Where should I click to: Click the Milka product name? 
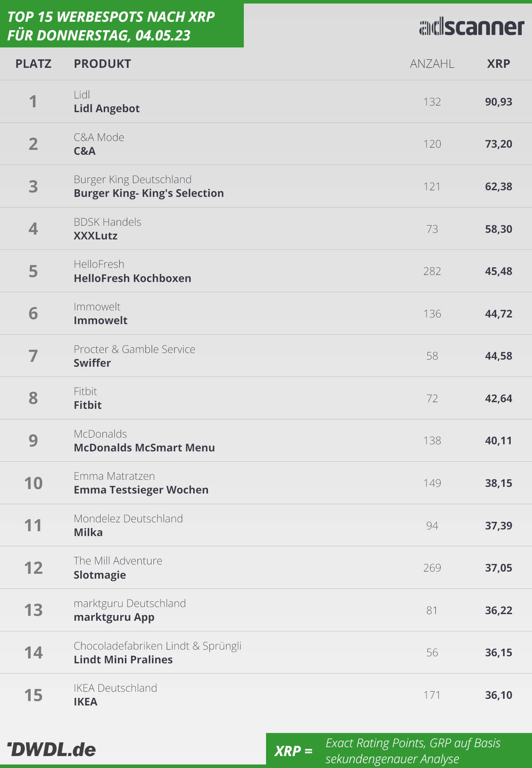click(x=88, y=532)
